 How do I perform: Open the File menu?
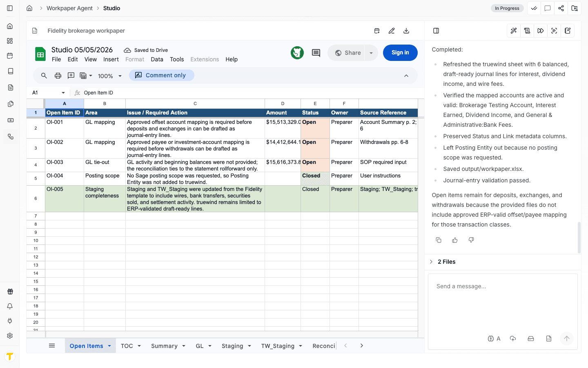coord(56,59)
